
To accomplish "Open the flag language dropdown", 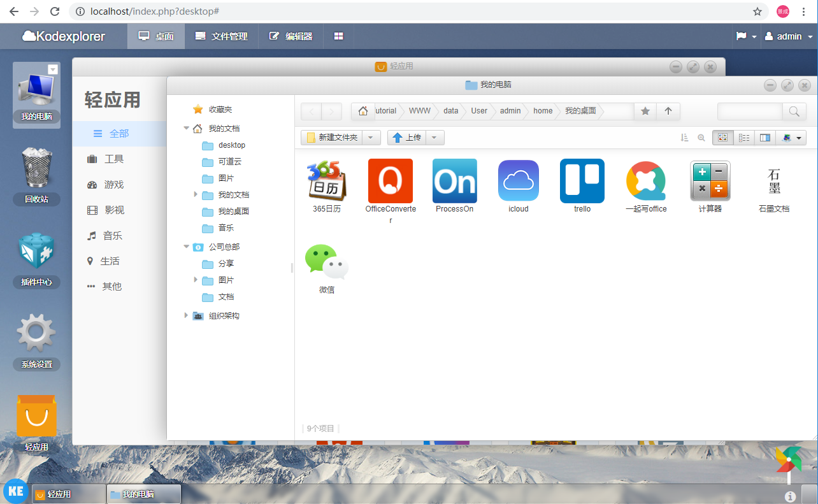I will (747, 36).
